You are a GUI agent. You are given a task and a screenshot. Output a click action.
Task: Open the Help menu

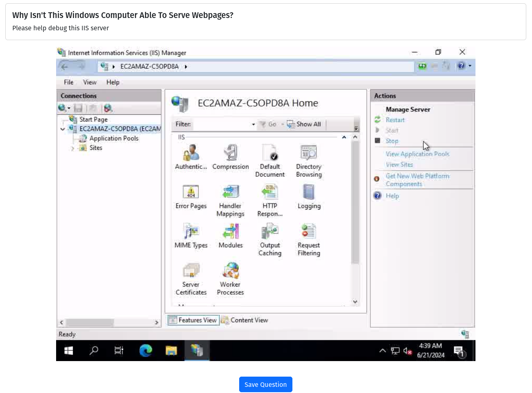pos(113,82)
